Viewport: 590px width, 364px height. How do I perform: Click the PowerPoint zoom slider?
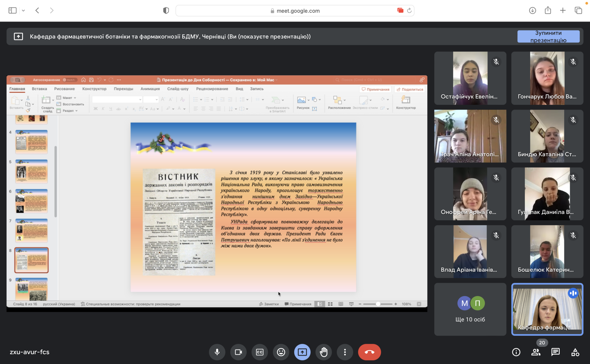click(x=378, y=304)
